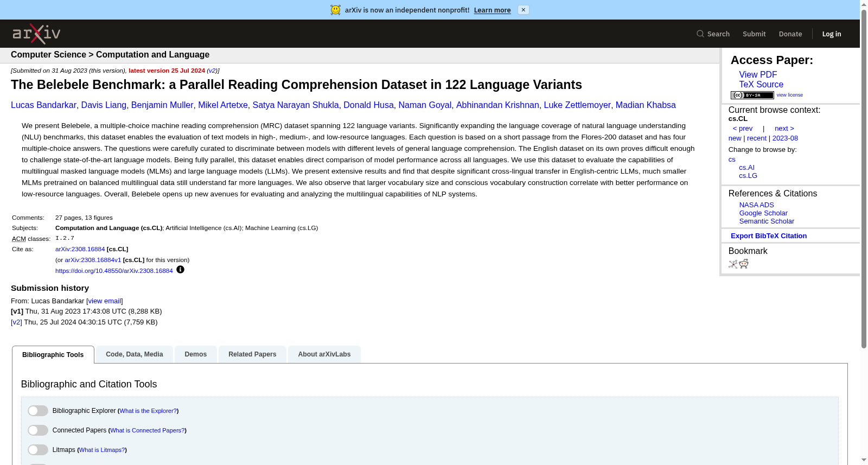Browse by cs.AI link
This screenshot has height=465, width=868.
point(746,168)
